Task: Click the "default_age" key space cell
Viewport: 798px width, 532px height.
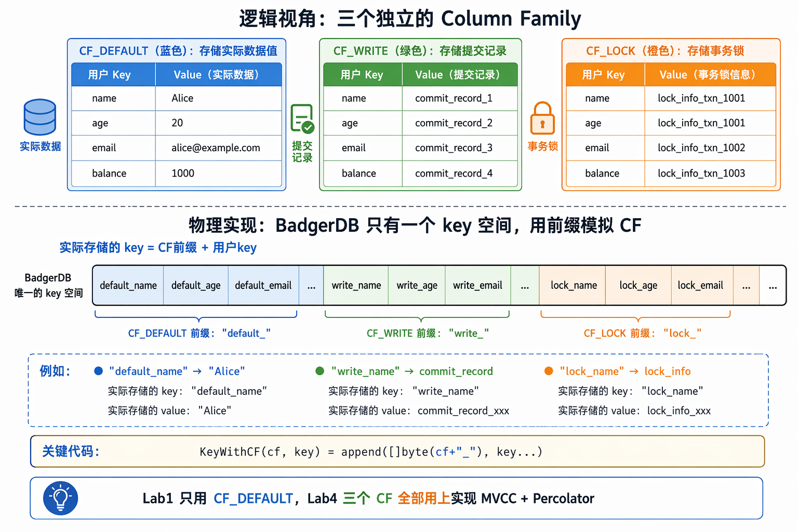Action: (x=196, y=285)
